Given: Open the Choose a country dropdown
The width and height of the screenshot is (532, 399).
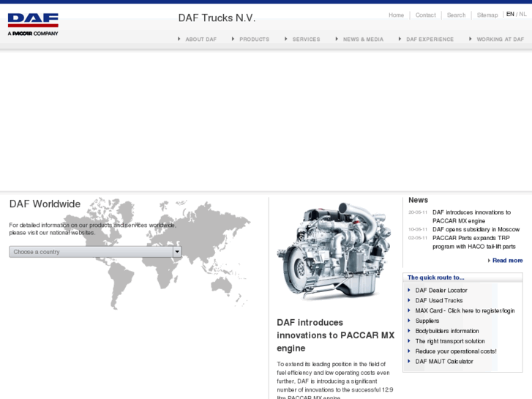Looking at the screenshot, I should (95, 252).
